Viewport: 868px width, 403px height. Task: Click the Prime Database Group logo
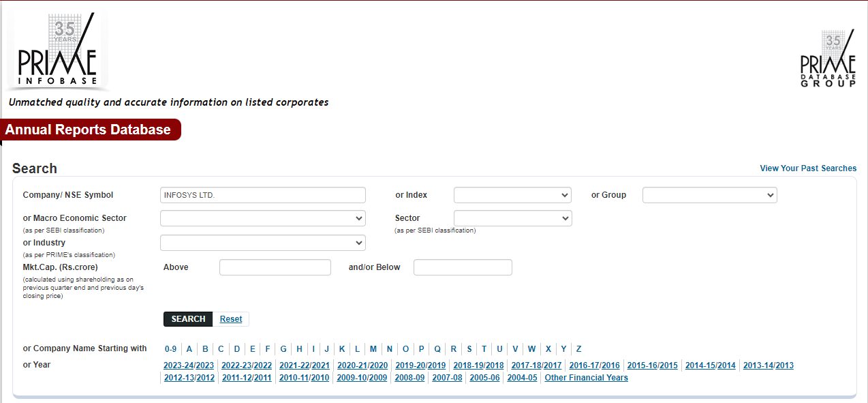coord(828,59)
